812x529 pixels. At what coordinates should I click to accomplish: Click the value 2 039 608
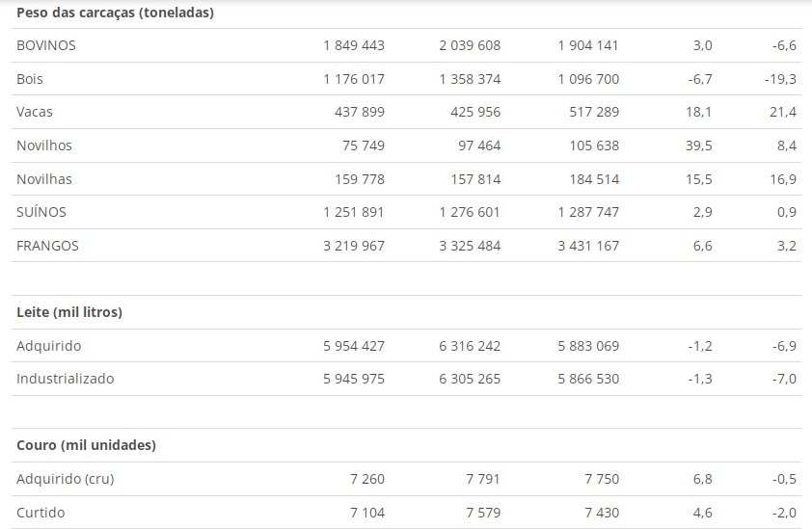(470, 45)
